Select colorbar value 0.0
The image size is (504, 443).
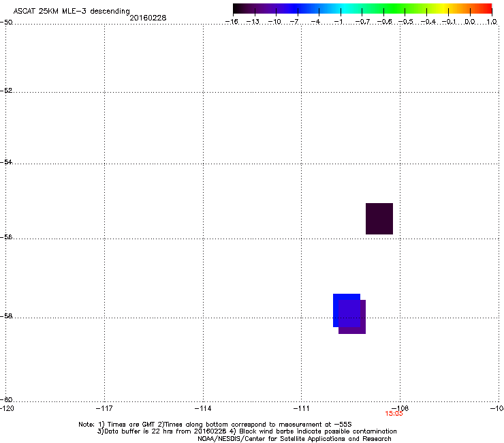tap(470, 22)
